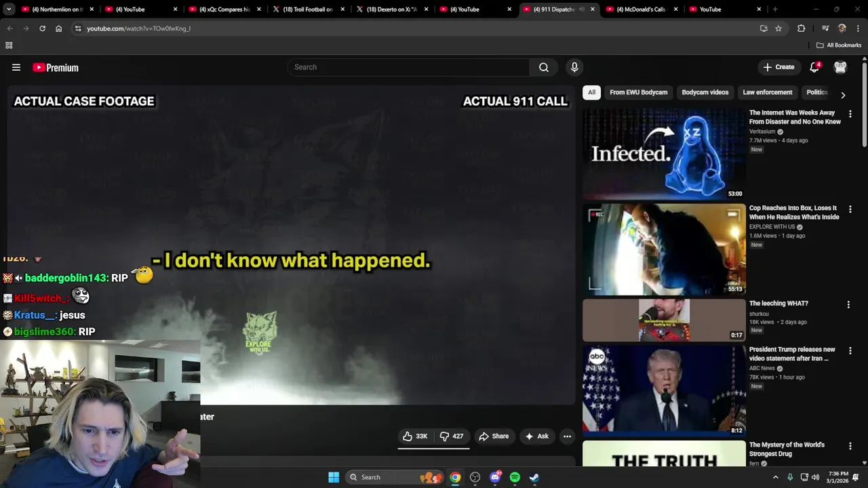Go to Chrome home page button
The width and height of the screenshot is (868, 488).
pyautogui.click(x=58, y=28)
